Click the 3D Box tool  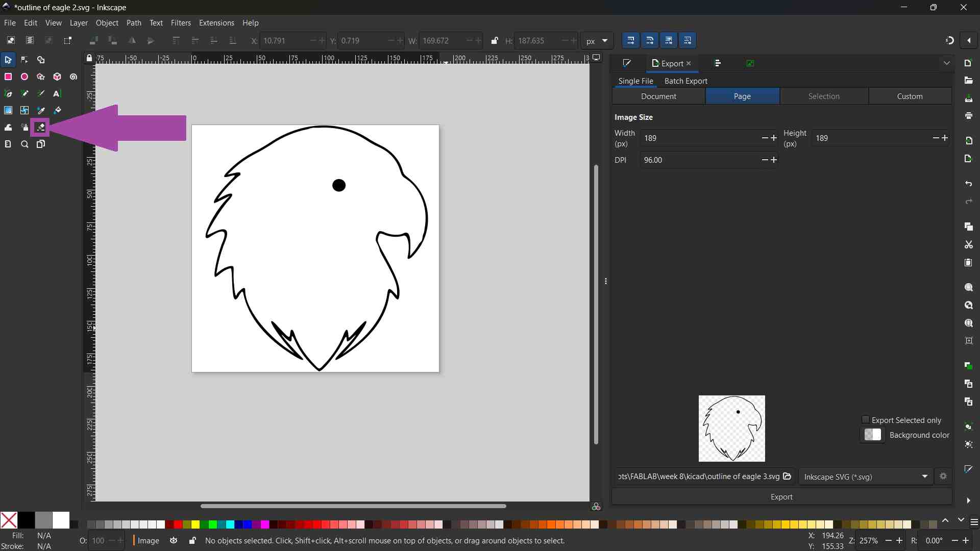click(57, 77)
